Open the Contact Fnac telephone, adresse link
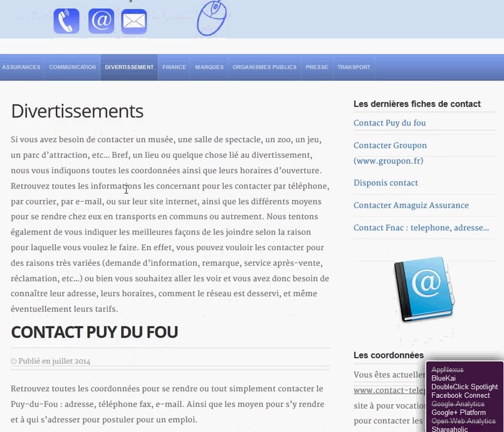This screenshot has height=432, width=504. coord(421,228)
